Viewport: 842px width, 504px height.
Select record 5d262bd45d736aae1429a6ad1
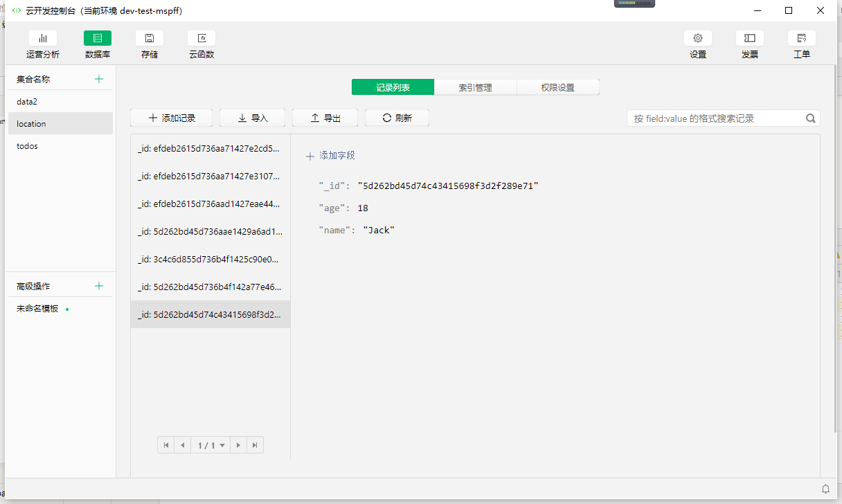210,231
